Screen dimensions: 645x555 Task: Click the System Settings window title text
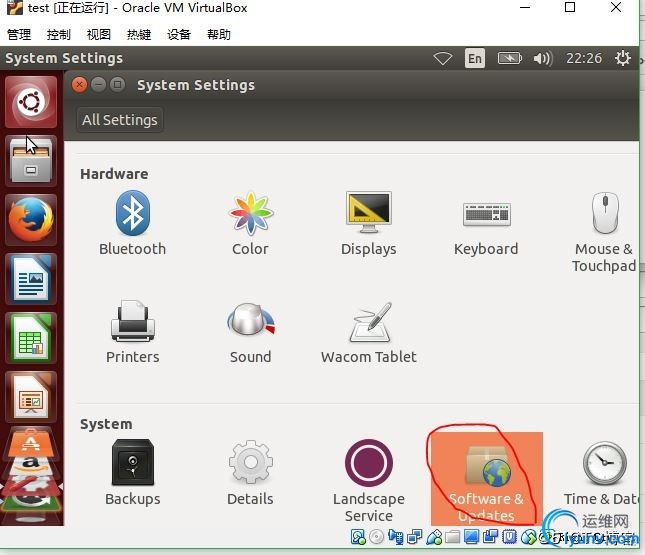pos(196,85)
